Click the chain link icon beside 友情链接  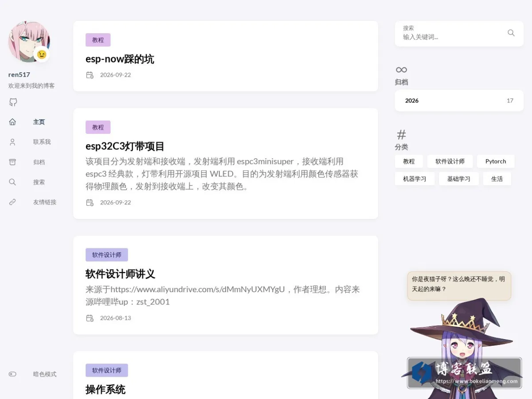(12, 202)
